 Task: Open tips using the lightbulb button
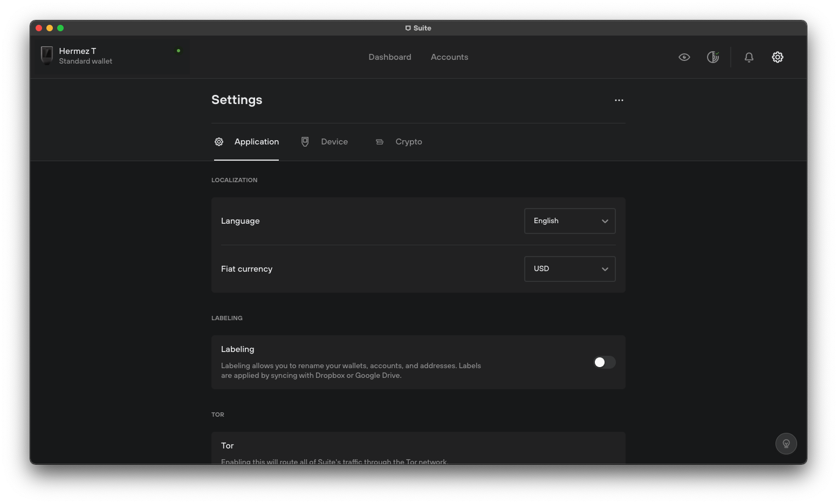pos(786,443)
